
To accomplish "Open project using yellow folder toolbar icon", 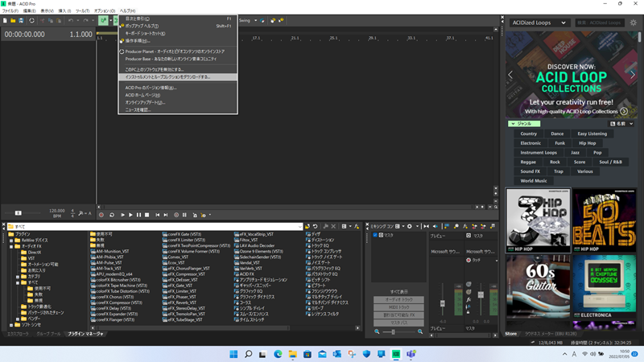I will coord(13,21).
